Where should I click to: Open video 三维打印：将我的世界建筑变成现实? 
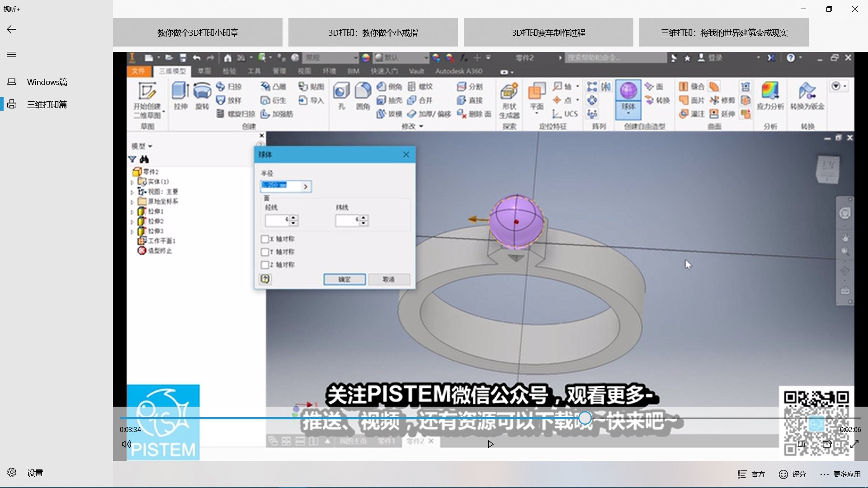coord(724,33)
